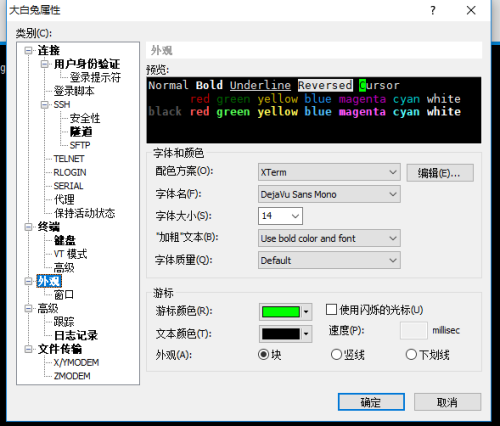Select the 下划线 cursor radio button
Screen dimensions: 500x426
(x=411, y=354)
